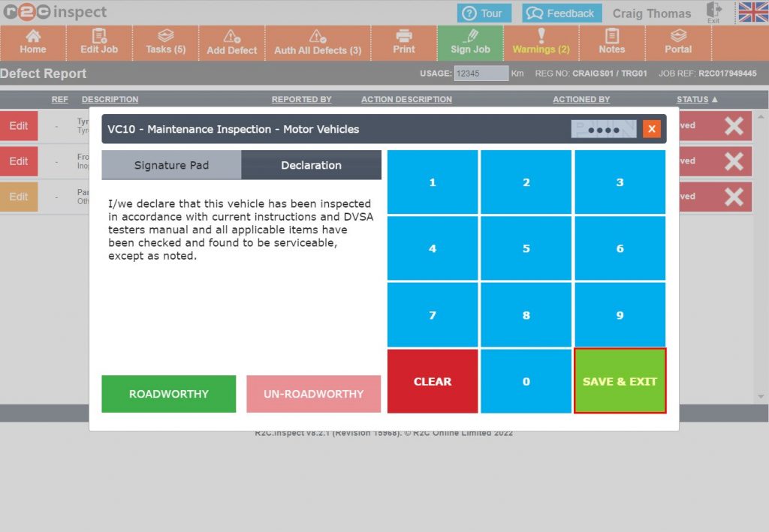Mark vehicle as ROADWORTHY
The width and height of the screenshot is (769, 532).
169,394
